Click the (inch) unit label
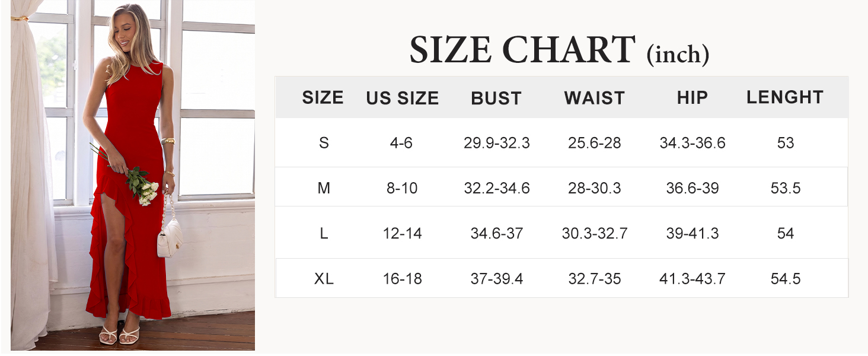The image size is (868, 356). coord(678,55)
